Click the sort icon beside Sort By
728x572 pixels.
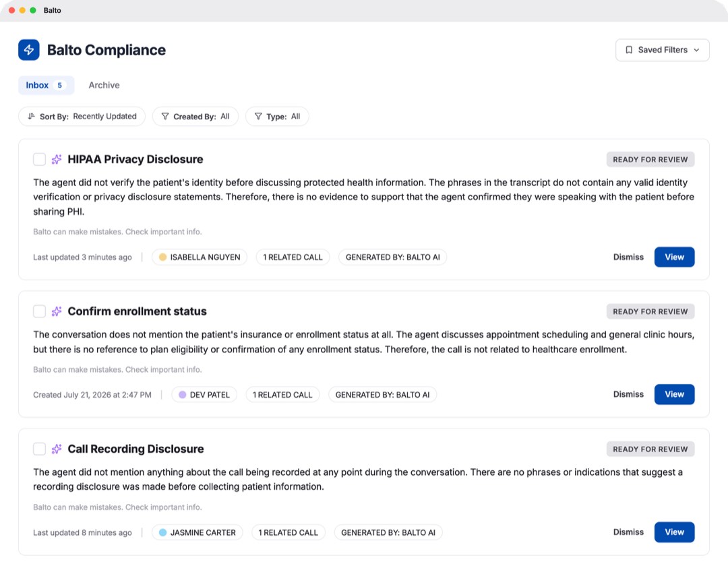(x=31, y=116)
